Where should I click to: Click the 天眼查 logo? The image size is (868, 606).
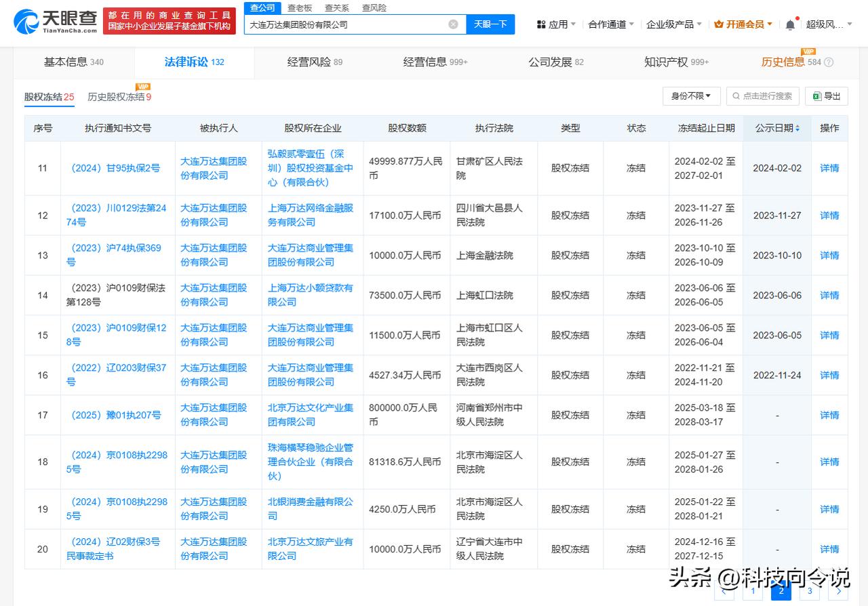pos(56,22)
